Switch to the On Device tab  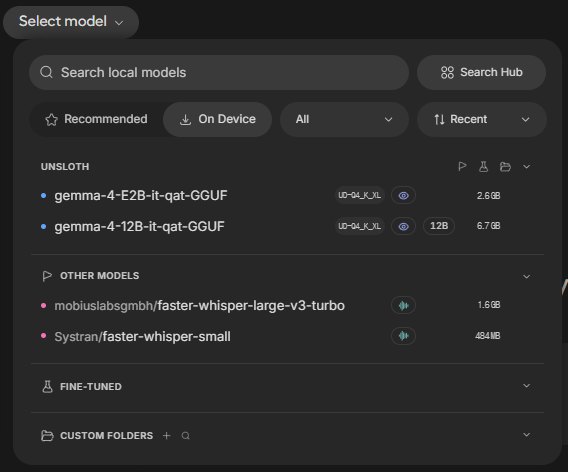click(217, 119)
